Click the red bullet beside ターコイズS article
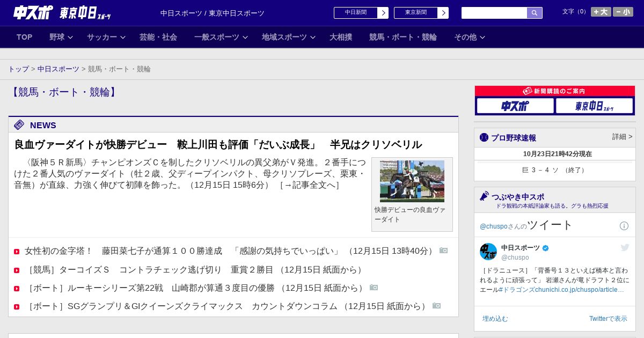Screen dimensions: 644x338 [17, 270]
